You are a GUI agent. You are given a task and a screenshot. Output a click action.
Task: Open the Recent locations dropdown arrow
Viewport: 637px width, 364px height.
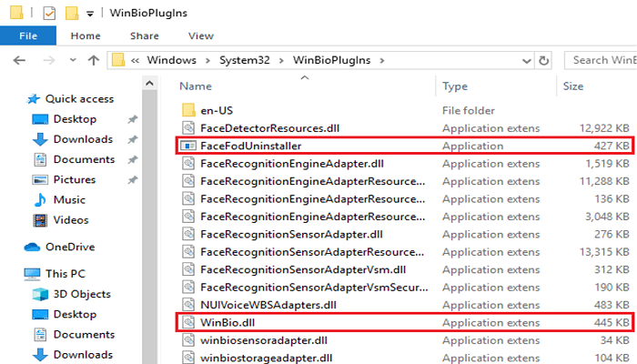(x=73, y=60)
